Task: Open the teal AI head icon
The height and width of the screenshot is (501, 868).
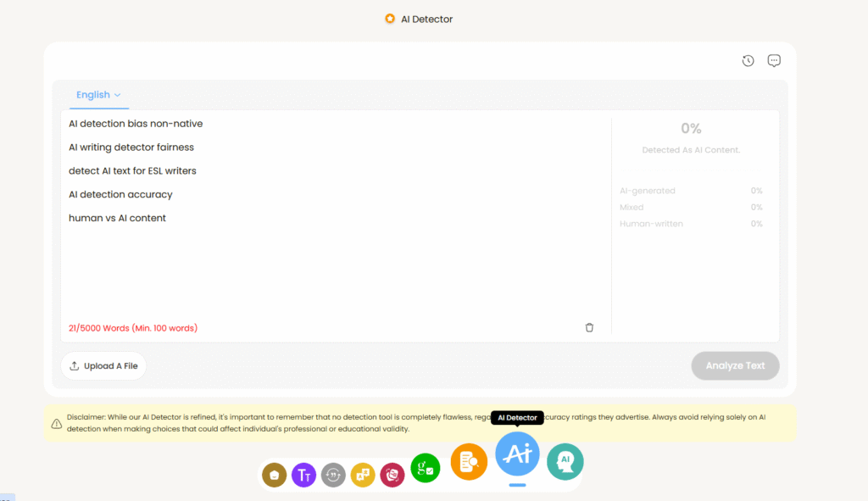Action: click(x=565, y=462)
